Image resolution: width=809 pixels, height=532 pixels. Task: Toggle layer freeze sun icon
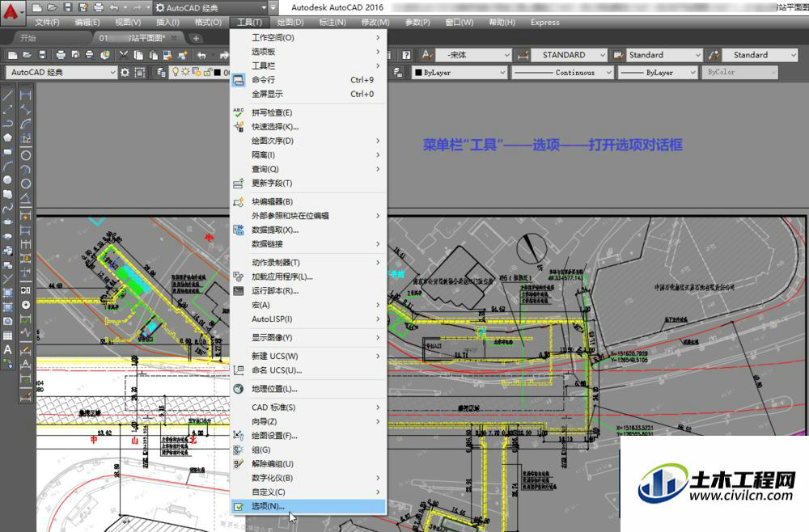(185, 72)
